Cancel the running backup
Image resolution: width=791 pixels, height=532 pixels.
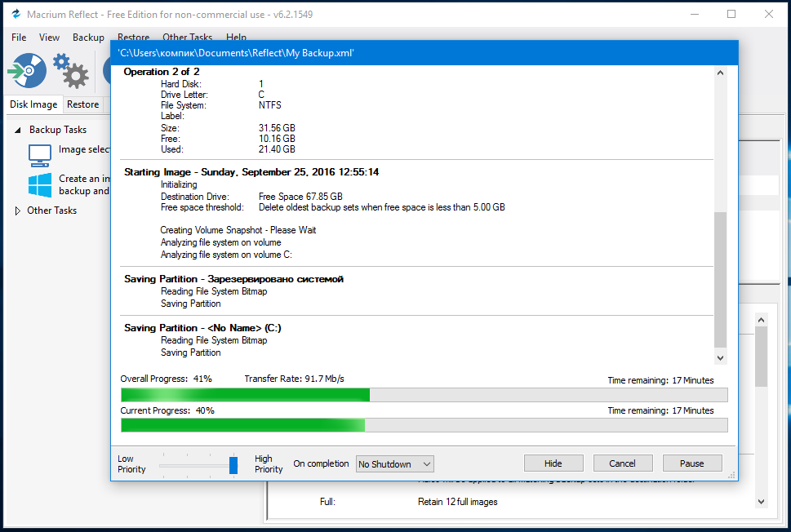tap(623, 463)
